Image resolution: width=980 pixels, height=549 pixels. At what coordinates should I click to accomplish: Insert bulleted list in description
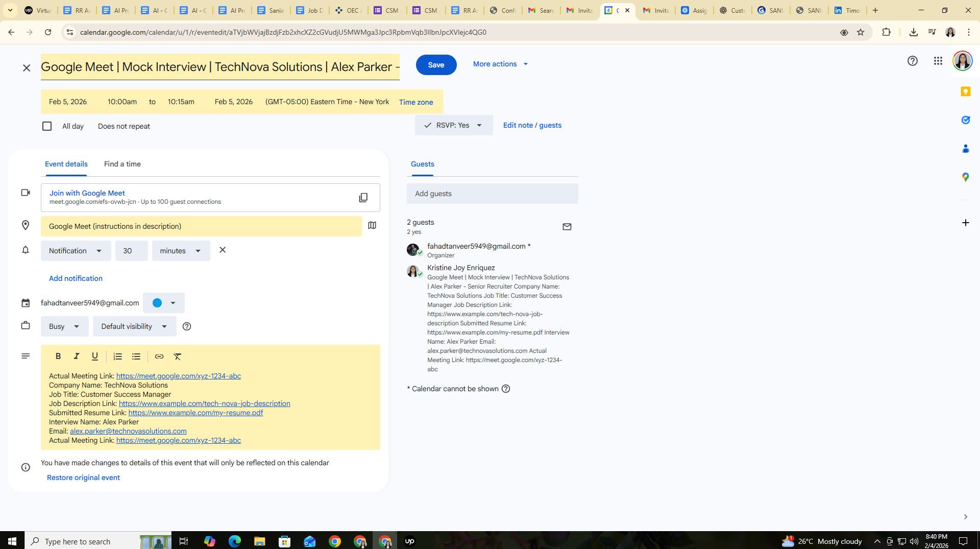coord(136,356)
